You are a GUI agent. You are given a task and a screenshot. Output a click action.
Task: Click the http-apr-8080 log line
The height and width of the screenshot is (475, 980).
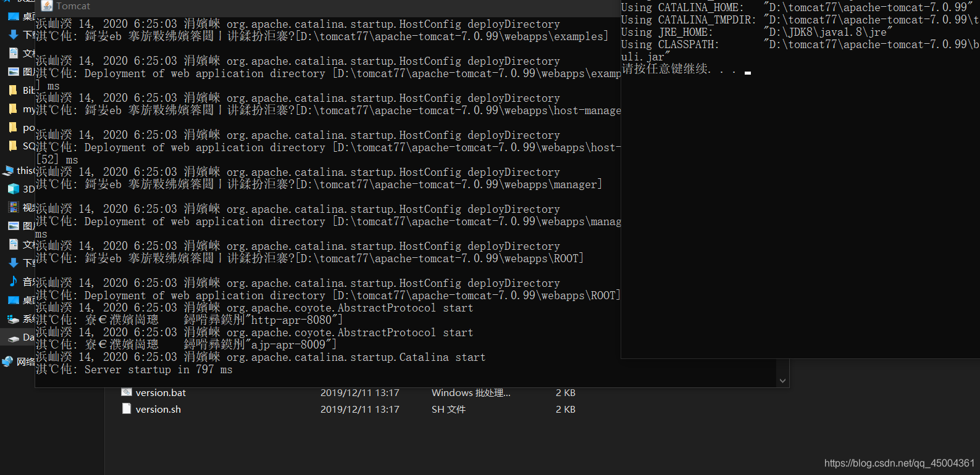tap(189, 320)
